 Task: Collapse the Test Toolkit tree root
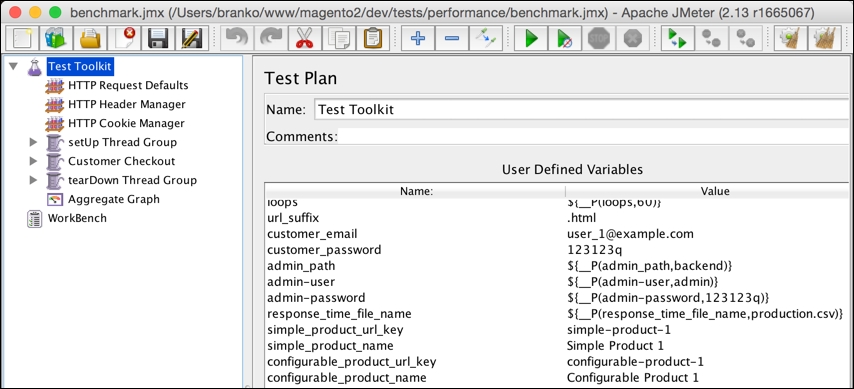point(14,67)
